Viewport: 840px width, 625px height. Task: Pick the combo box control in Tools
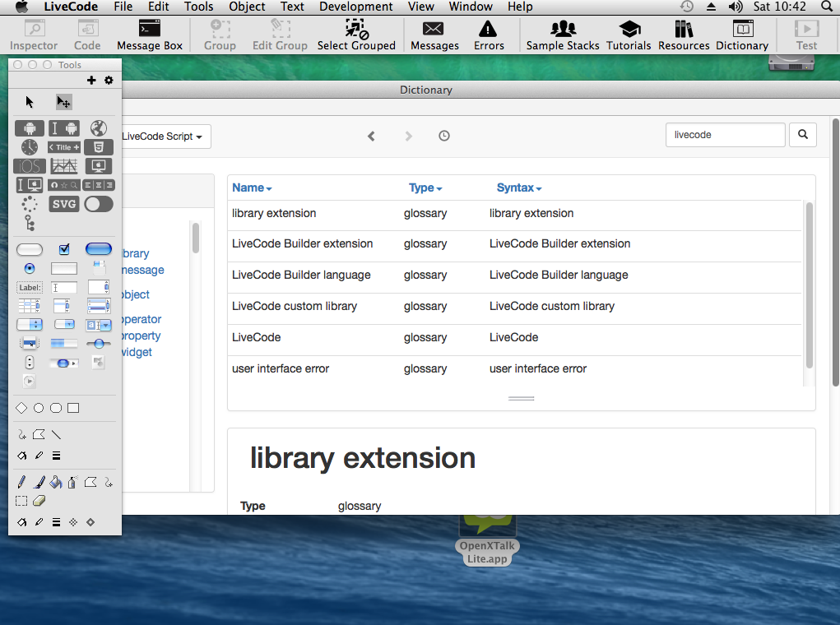click(99, 325)
